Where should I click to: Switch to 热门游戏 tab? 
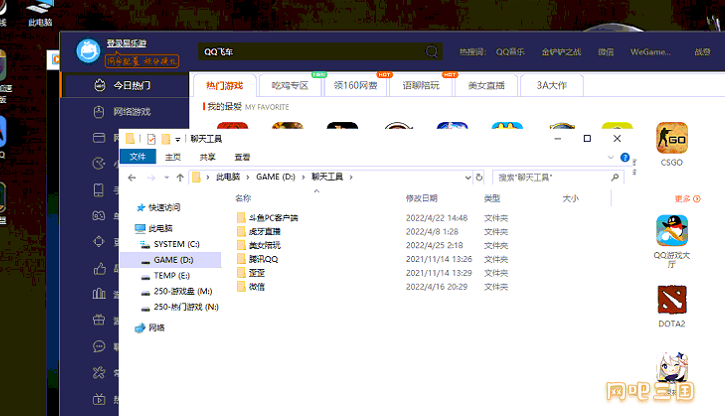coord(224,85)
